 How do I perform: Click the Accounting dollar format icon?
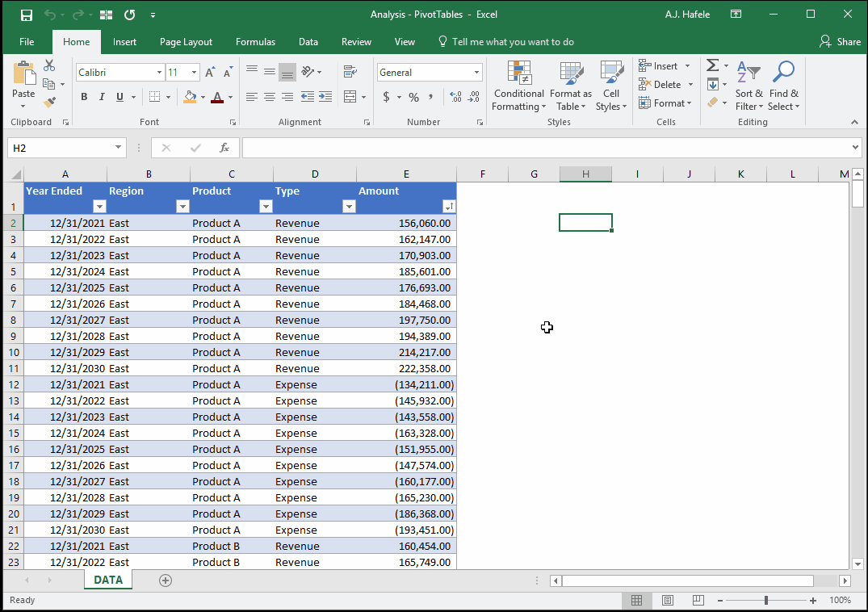coord(387,97)
